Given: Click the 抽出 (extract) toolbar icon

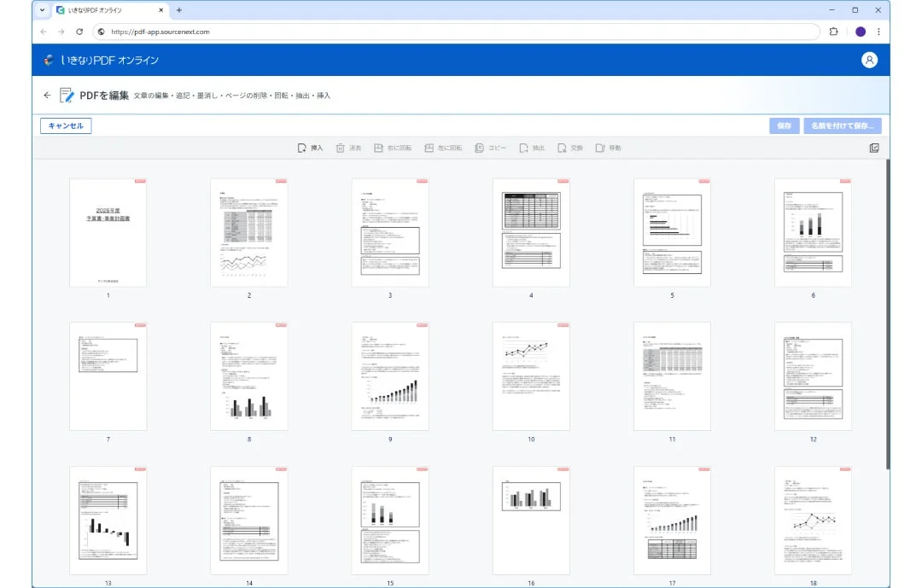Looking at the screenshot, I should (x=523, y=148).
